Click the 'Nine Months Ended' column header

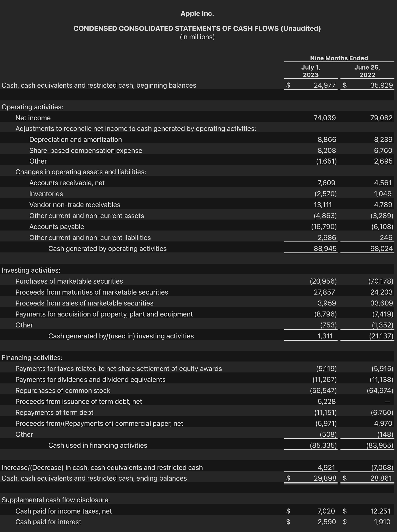[x=339, y=58]
